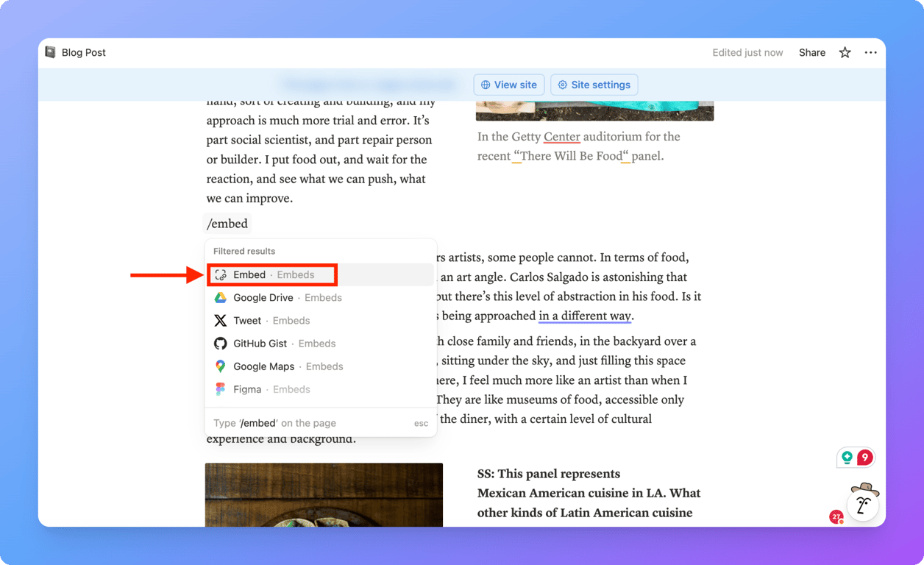
Task: Click the Site settings button
Action: pos(594,85)
